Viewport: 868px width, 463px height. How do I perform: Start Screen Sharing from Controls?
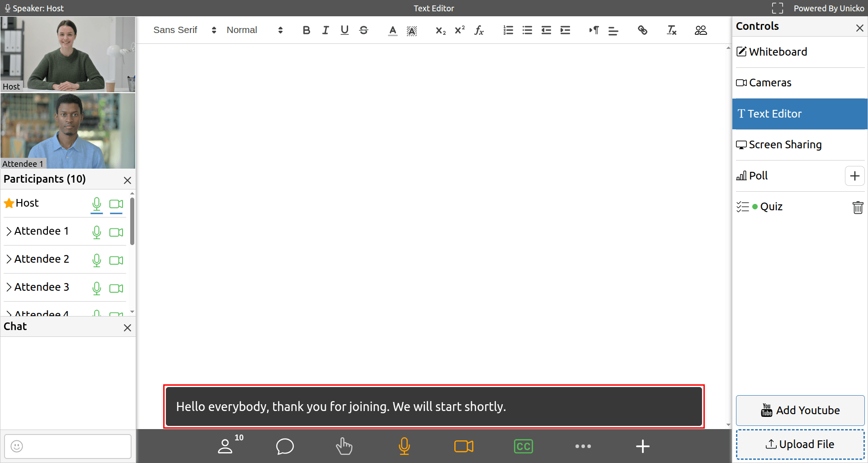(x=800, y=145)
